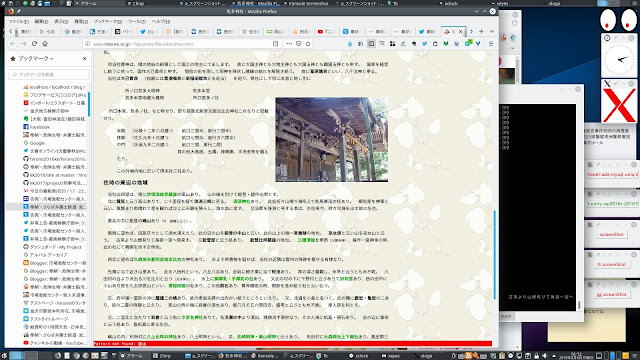The image size is (640, 360).
Task: Close the bookmarks sidebar
Action: [x=84, y=59]
